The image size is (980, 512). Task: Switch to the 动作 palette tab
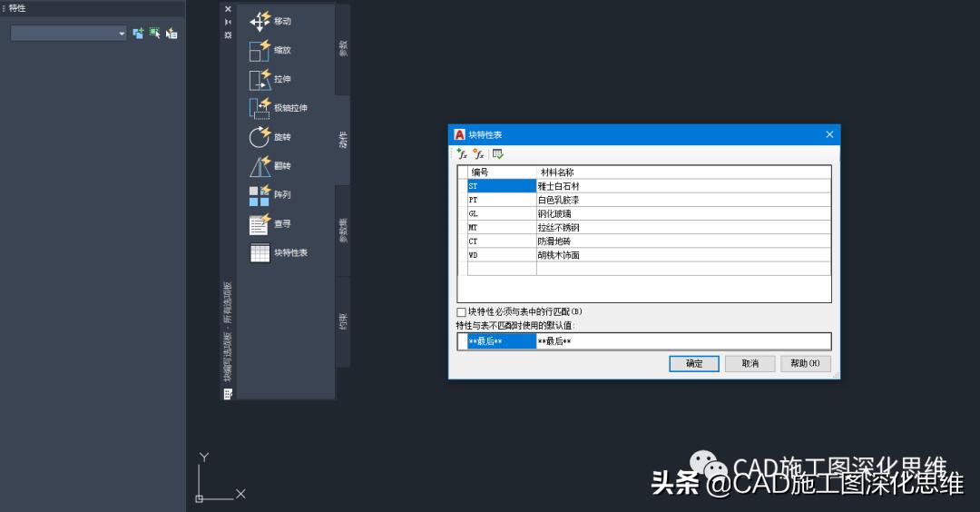tap(342, 140)
